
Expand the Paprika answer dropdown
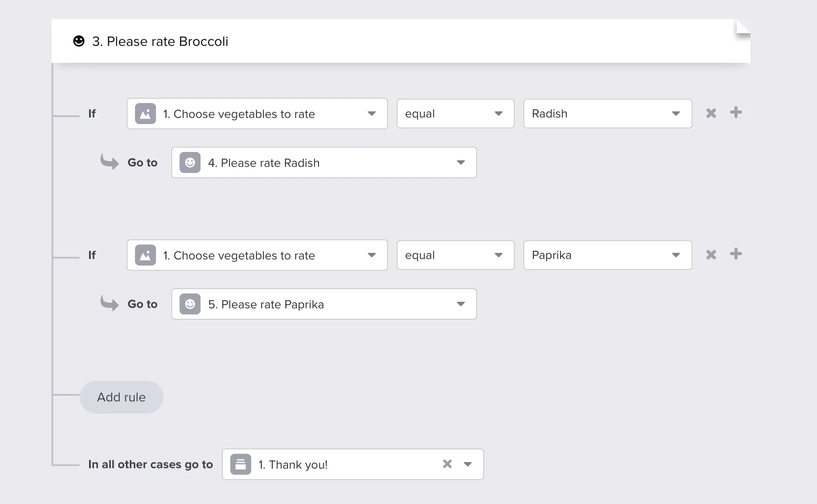click(x=675, y=255)
